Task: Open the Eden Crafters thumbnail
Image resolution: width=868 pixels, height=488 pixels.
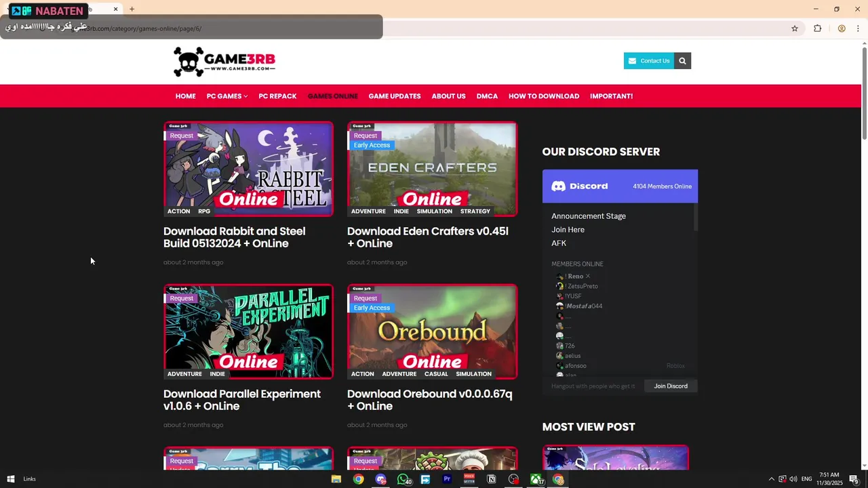Action: (x=432, y=169)
